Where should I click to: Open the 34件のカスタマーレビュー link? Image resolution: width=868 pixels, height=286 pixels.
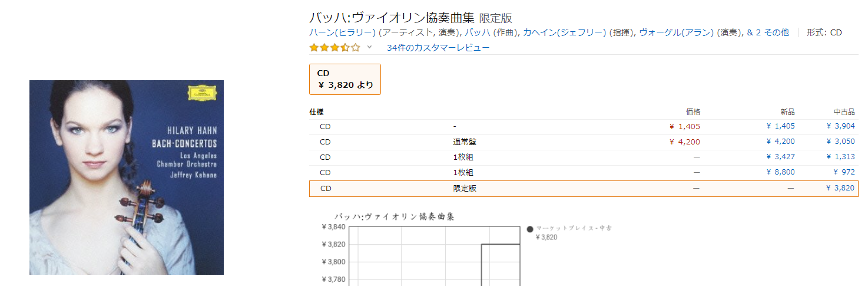pos(438,48)
